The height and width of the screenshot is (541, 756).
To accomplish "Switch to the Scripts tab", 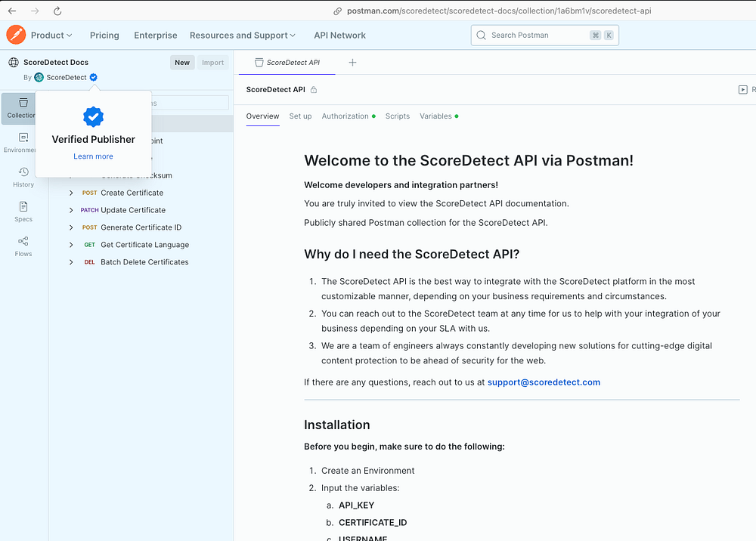I will (x=398, y=116).
